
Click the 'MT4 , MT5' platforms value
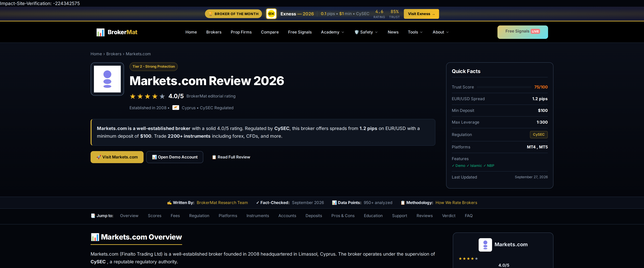537,147
